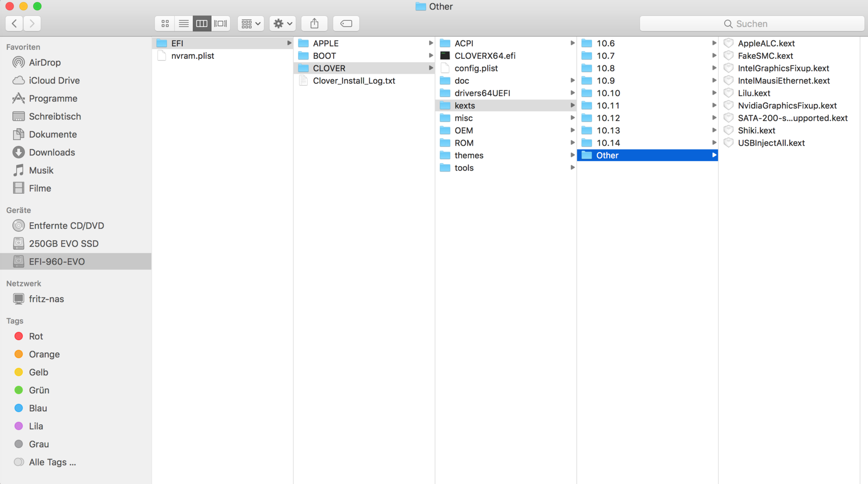
Task: Select the config.plist file
Action: 506,68
